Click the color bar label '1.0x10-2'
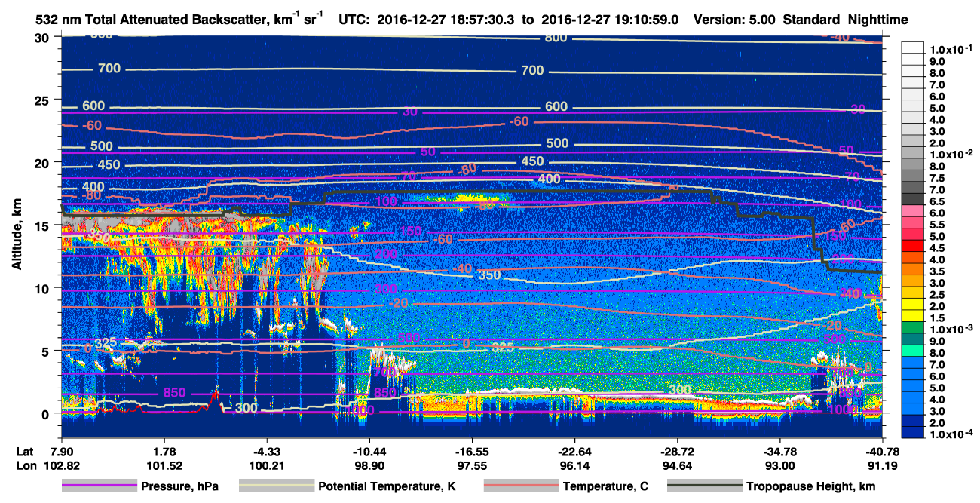The image size is (980, 503). [x=952, y=154]
